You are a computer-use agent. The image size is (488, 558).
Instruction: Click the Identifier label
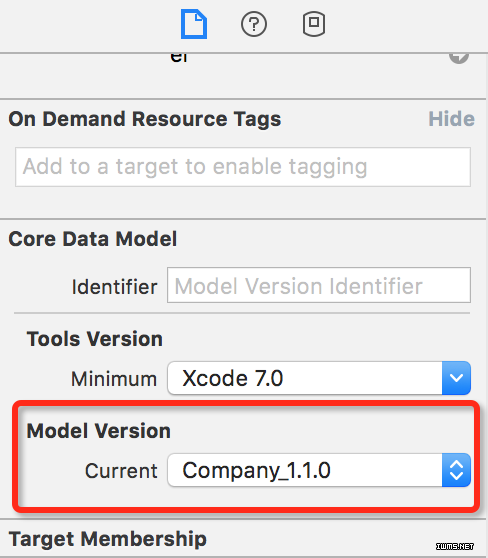click(114, 287)
